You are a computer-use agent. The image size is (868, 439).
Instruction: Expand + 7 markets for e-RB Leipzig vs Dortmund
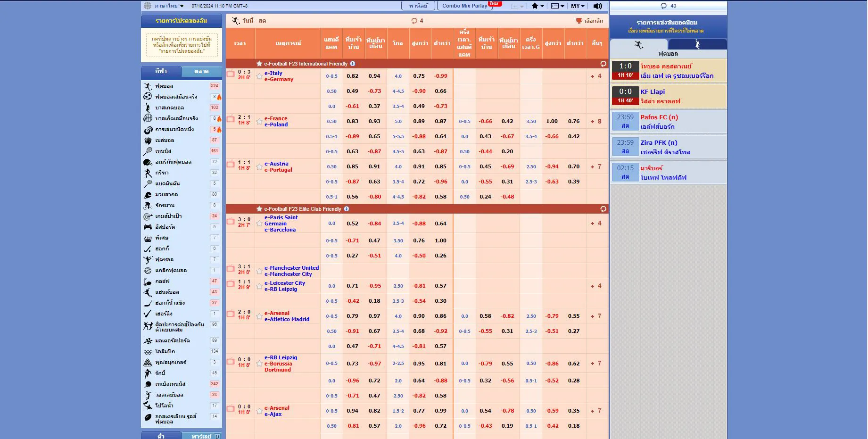(x=596, y=363)
